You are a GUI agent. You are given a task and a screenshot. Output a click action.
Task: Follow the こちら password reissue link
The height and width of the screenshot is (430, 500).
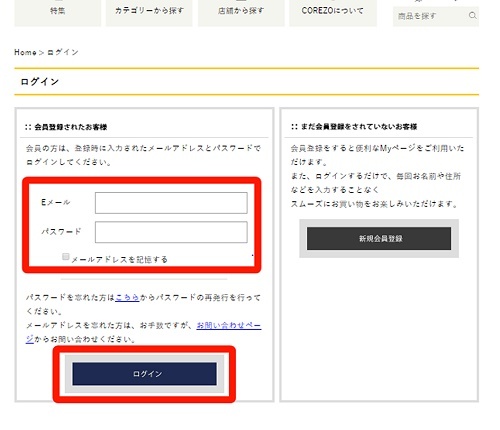pos(127,297)
